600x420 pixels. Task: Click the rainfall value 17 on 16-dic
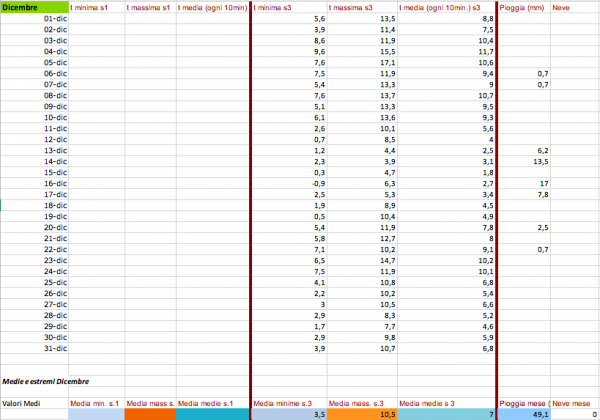coord(524,183)
